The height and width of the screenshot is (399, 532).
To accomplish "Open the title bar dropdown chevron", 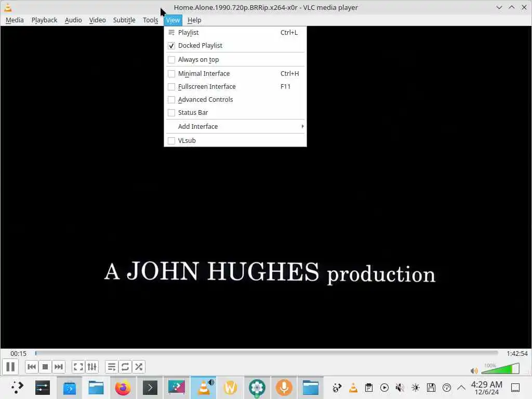I will tap(499, 7).
